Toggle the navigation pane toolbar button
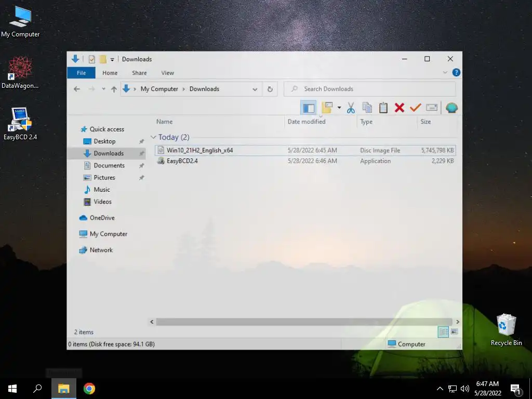The height and width of the screenshot is (399, 532). (x=309, y=108)
